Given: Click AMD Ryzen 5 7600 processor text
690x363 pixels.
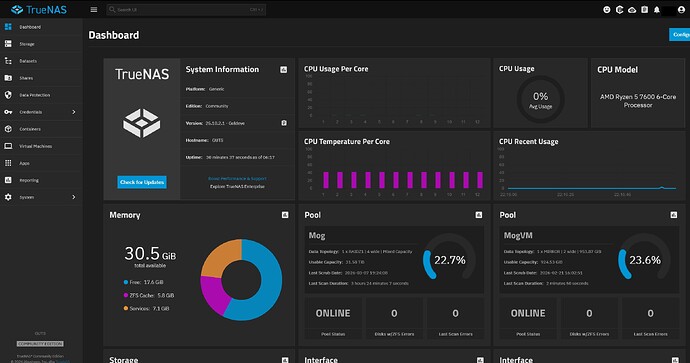Looking at the screenshot, I should [x=638, y=101].
